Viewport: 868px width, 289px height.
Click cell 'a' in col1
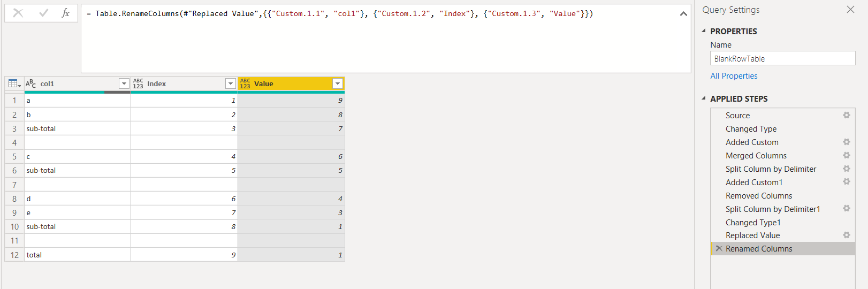click(x=78, y=100)
